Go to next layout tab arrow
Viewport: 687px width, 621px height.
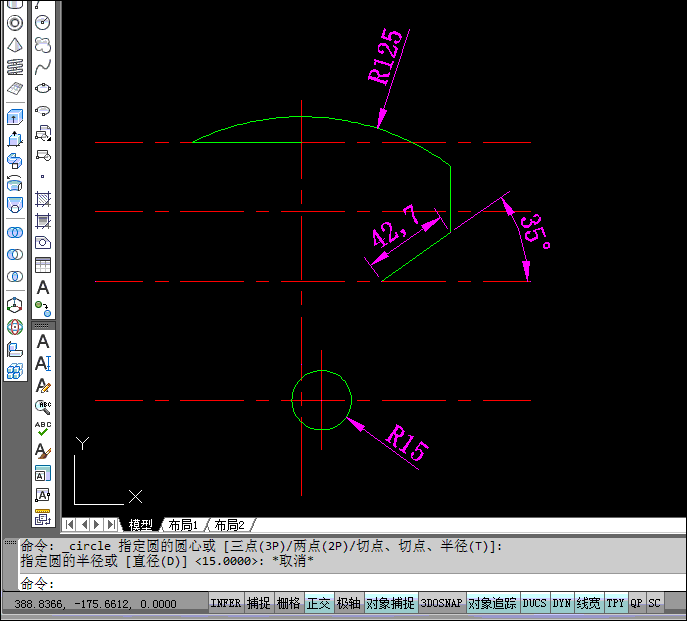(x=97, y=524)
